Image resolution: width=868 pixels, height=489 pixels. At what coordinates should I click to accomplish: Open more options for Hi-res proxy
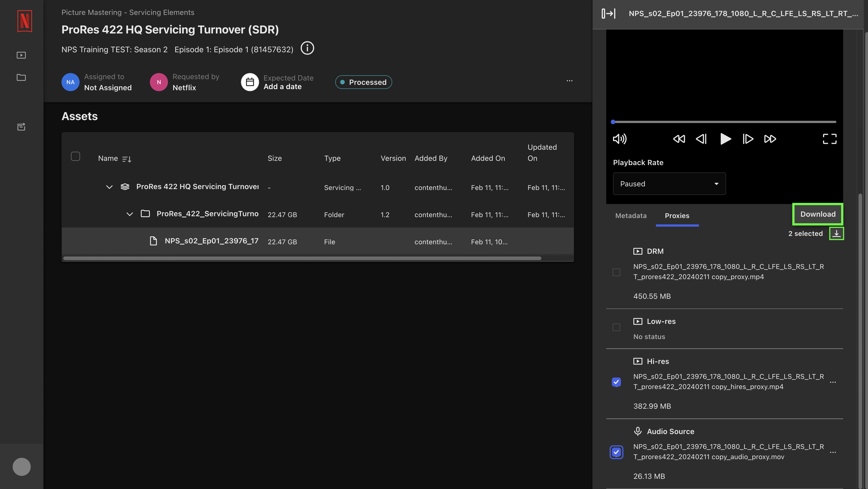click(x=833, y=382)
